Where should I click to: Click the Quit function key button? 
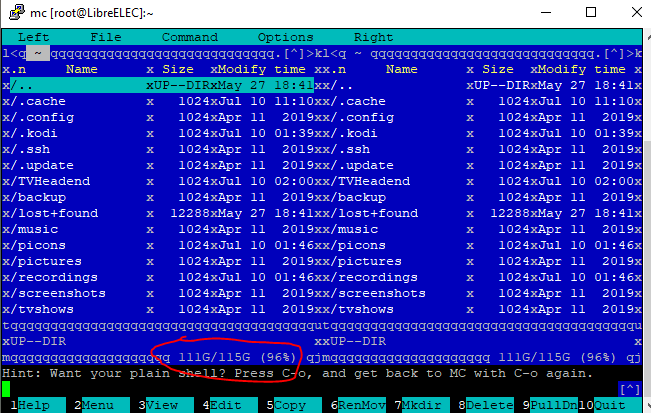pos(613,405)
